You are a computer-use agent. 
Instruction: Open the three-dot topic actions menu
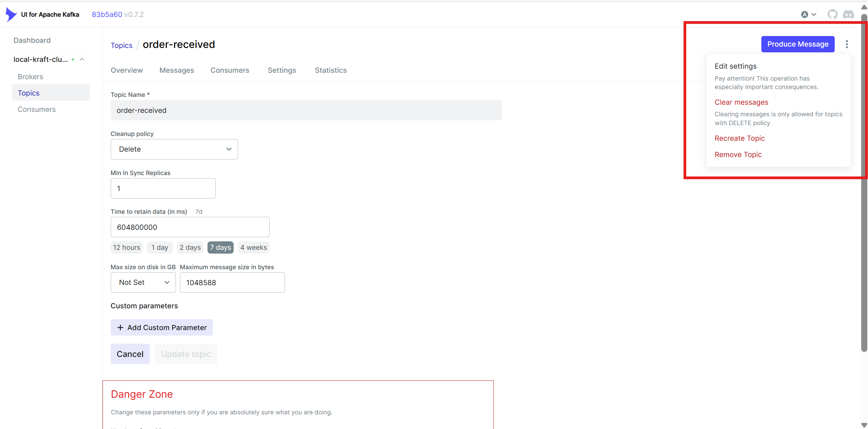847,44
